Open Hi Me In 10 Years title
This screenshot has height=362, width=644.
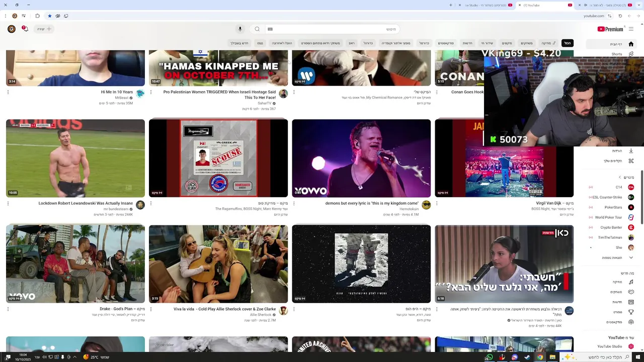pos(117,92)
